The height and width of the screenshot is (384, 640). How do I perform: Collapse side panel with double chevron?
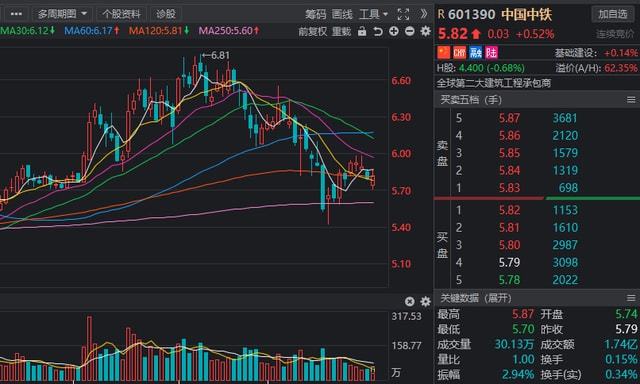point(424,14)
